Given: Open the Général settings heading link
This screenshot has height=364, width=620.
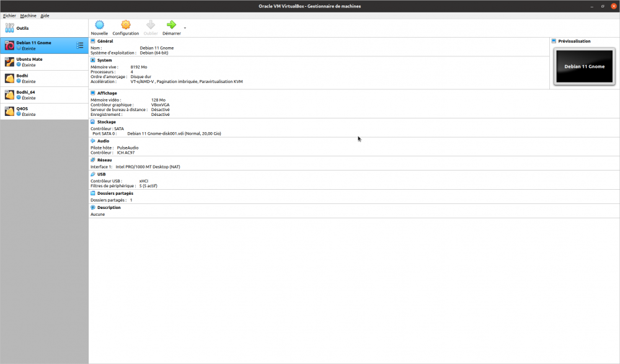Looking at the screenshot, I should (105, 41).
